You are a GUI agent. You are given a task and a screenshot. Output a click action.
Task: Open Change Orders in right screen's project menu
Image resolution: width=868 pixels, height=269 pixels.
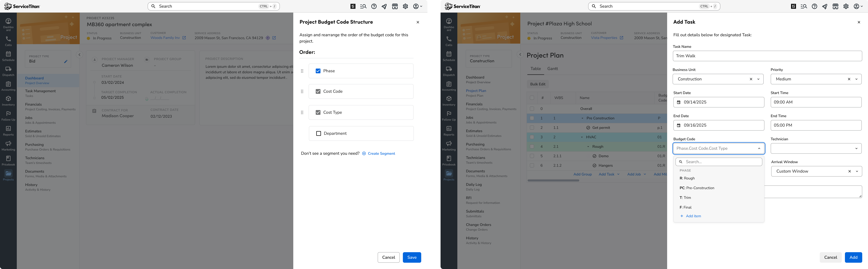[478, 227]
